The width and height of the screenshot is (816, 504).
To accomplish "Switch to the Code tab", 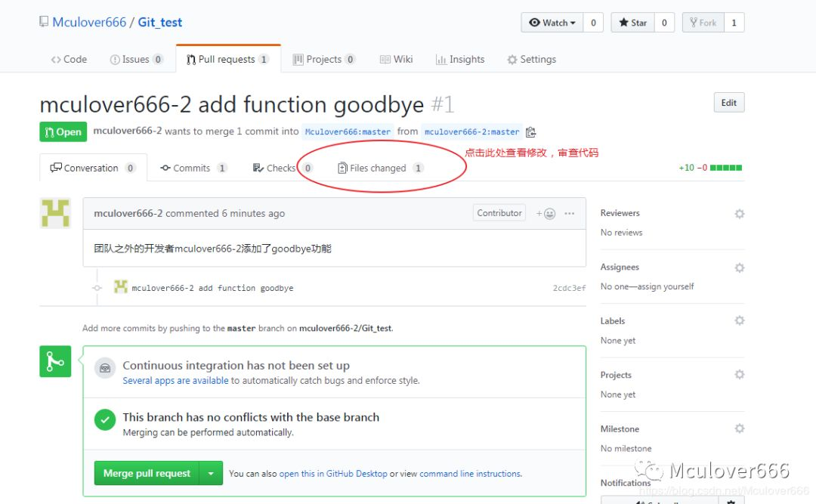I will coord(70,60).
